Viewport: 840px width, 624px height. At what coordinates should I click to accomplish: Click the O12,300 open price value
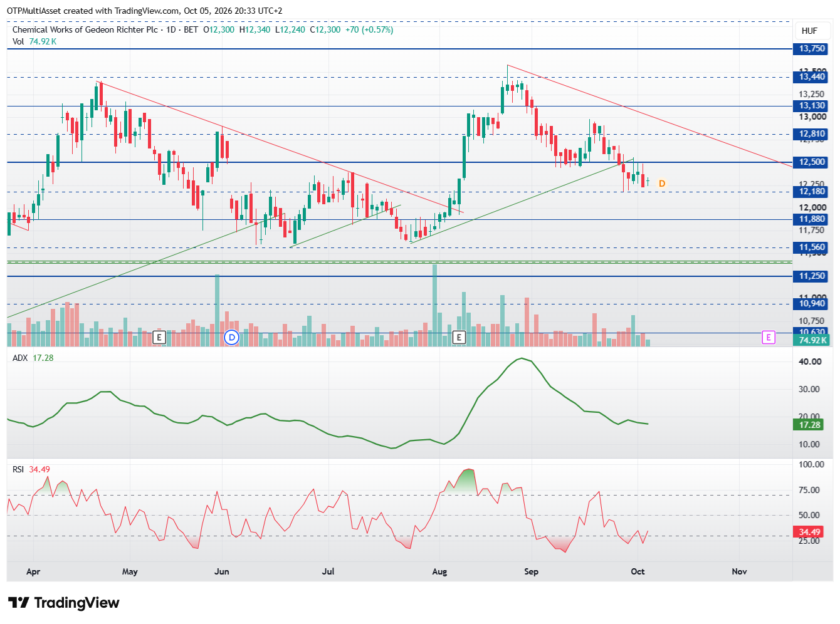click(x=219, y=29)
